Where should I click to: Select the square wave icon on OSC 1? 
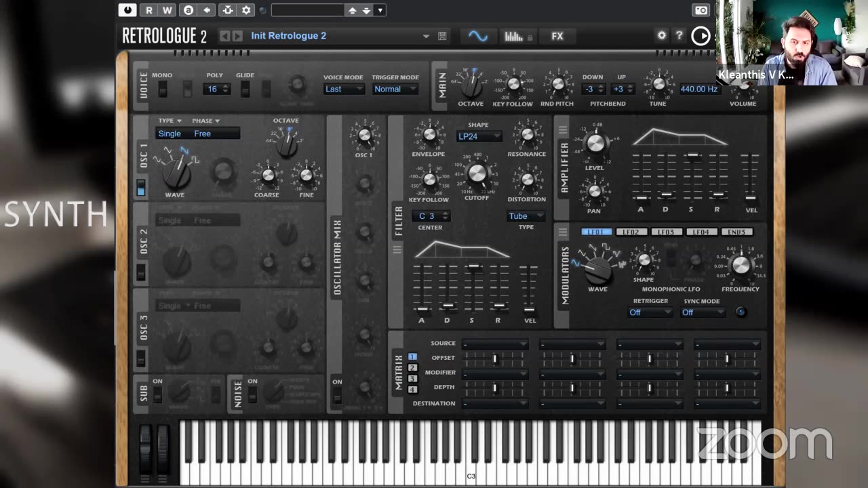pos(195,160)
